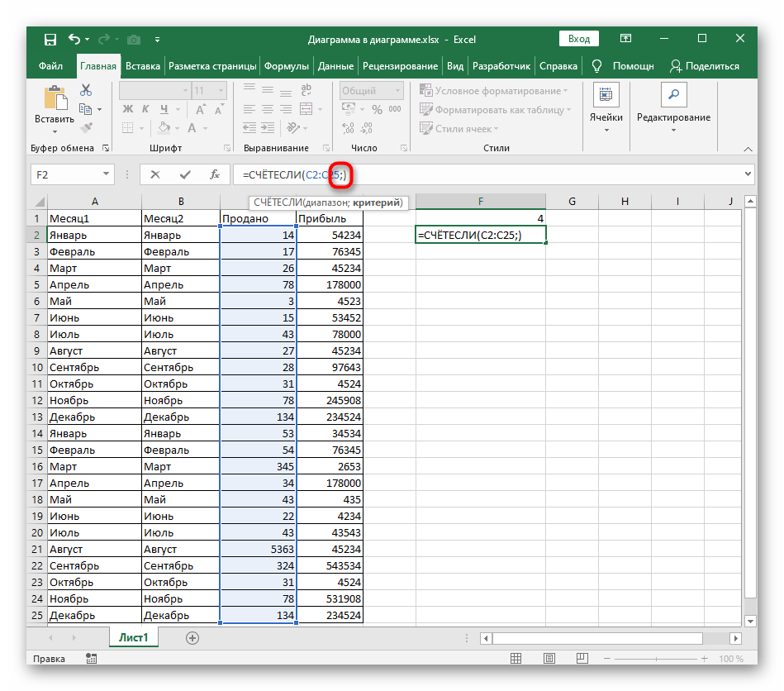784x691 pixels.
Task: Select column H header
Action: point(625,201)
